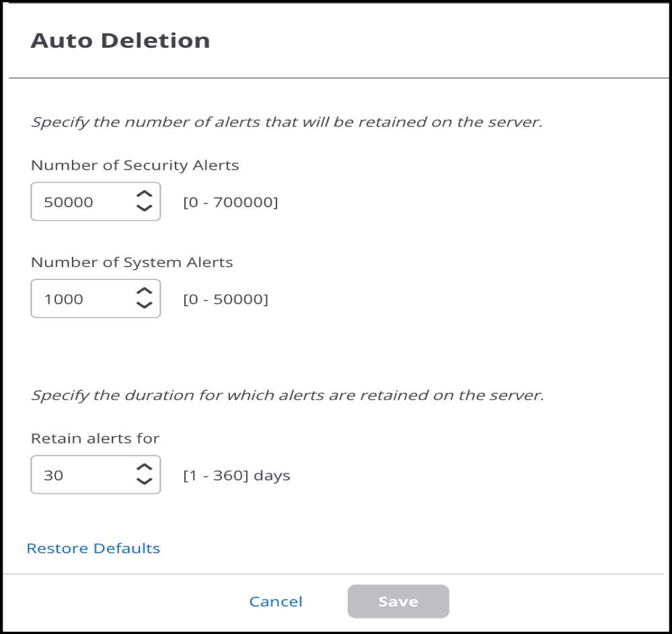Focus the Security Alerts field showing 50000
Viewport: 672px width, 634px height.
tap(96, 201)
